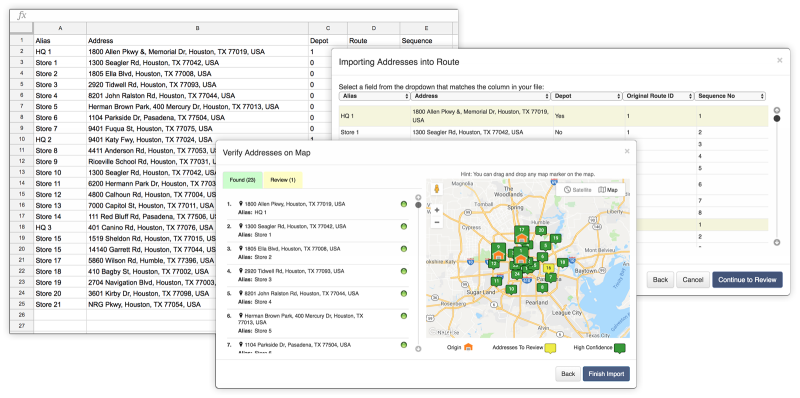The width and height of the screenshot is (800, 398).
Task: Click spreadsheet cell 'HQ 2'
Action: click(x=60, y=139)
